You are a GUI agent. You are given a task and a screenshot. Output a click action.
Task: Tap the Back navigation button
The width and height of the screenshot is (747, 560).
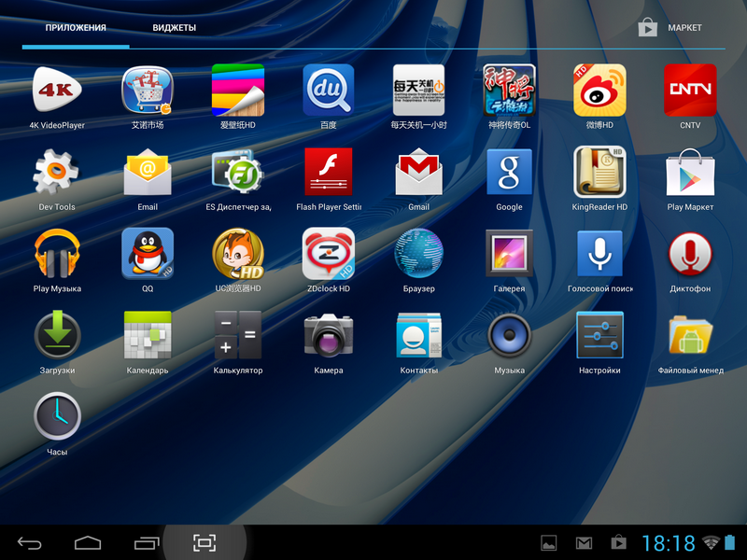[x=29, y=543]
